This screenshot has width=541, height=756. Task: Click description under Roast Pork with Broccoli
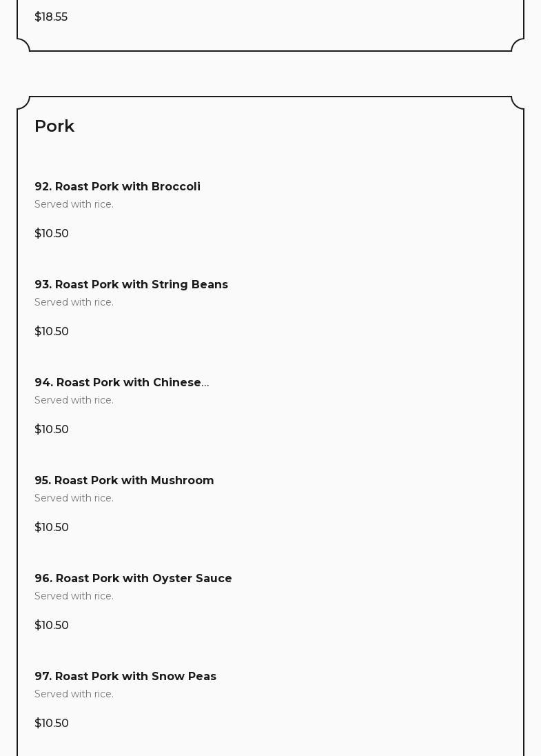pyautogui.click(x=74, y=204)
